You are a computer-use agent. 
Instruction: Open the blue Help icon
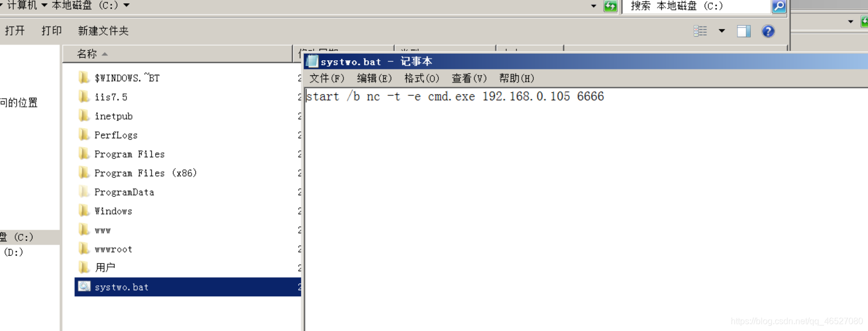tap(768, 31)
